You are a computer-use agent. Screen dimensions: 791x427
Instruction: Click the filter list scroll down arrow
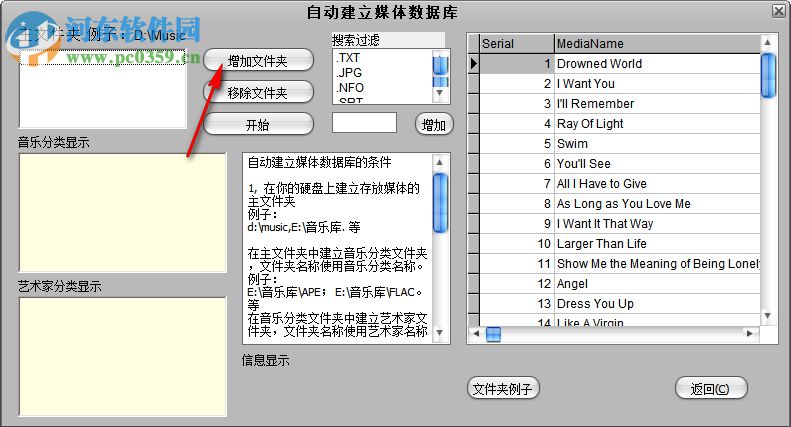(440, 93)
